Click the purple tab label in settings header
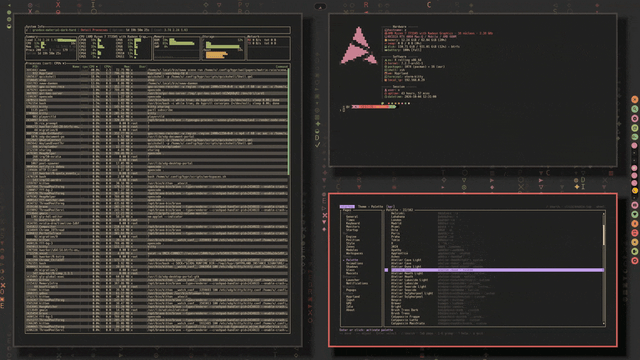This screenshot has width=640, height=360. (347, 207)
